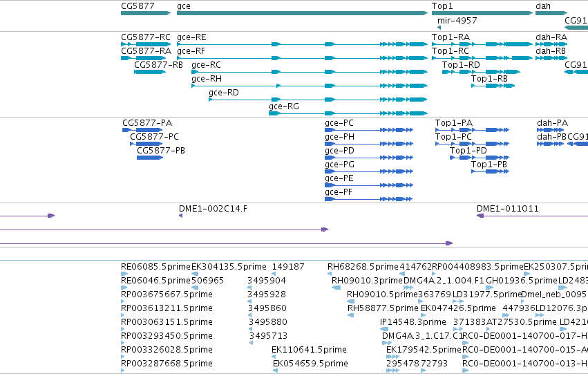Select EST RH68268.5prime

click(330, 274)
